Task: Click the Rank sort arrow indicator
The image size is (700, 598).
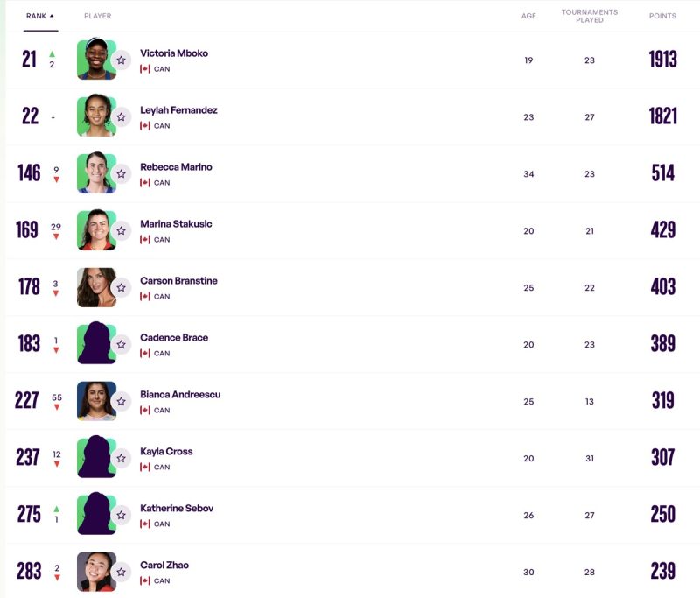Action: coord(52,16)
